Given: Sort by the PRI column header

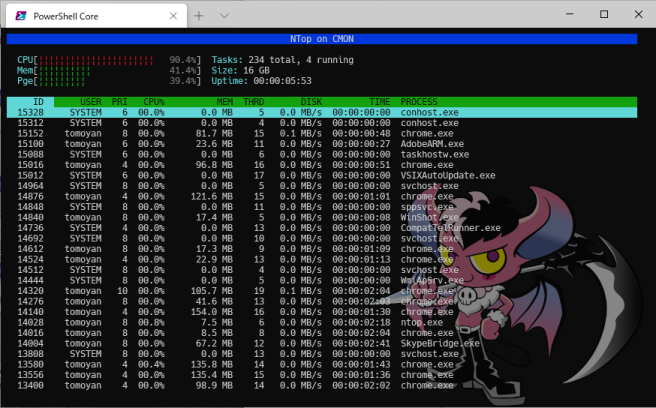Looking at the screenshot, I should [119, 102].
